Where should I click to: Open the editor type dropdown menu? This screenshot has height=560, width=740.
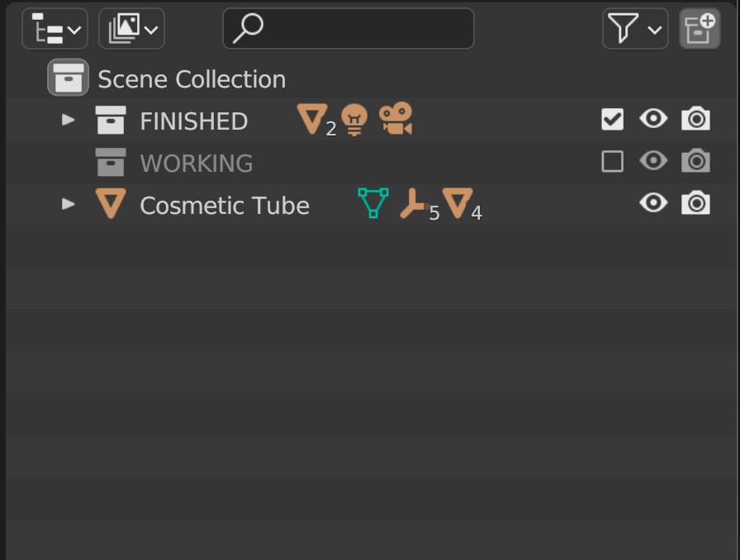[55, 29]
